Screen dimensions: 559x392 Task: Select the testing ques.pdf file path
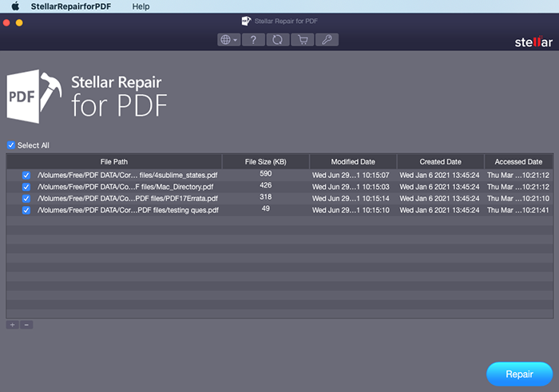point(128,210)
